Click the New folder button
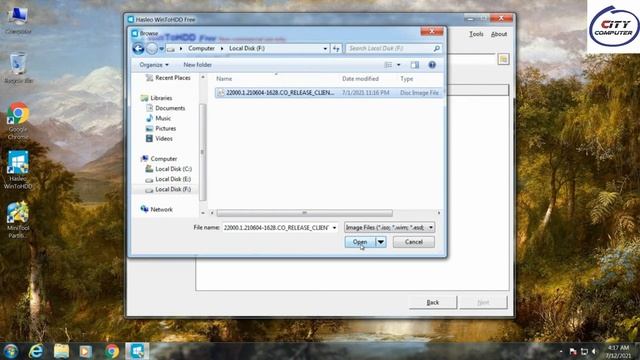The width and height of the screenshot is (640, 360). 198,65
